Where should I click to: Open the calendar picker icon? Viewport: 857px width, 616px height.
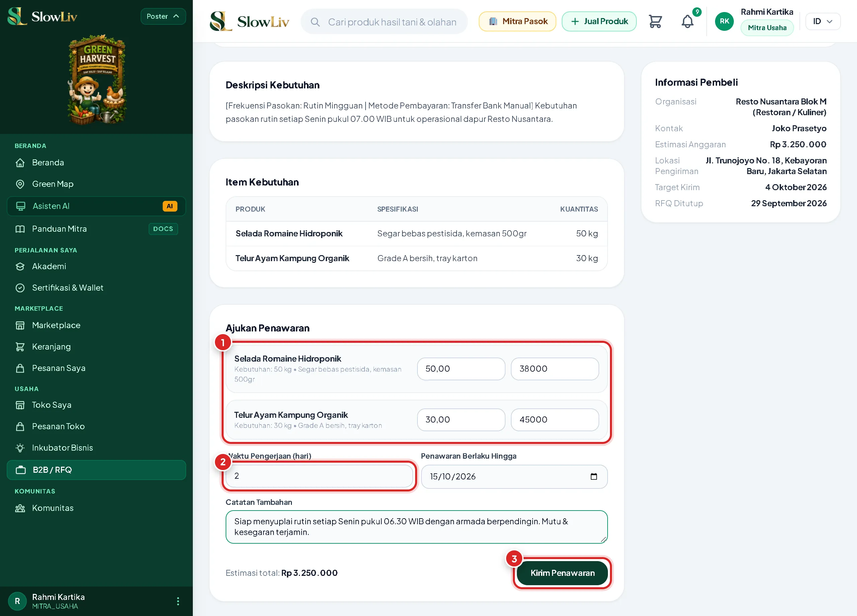[x=594, y=476]
